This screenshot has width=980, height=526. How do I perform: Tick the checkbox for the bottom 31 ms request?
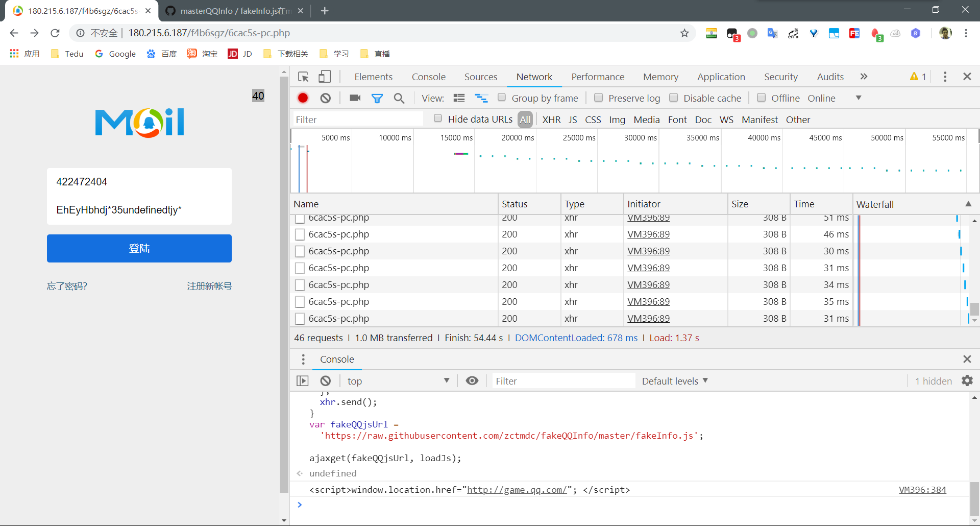pyautogui.click(x=300, y=319)
